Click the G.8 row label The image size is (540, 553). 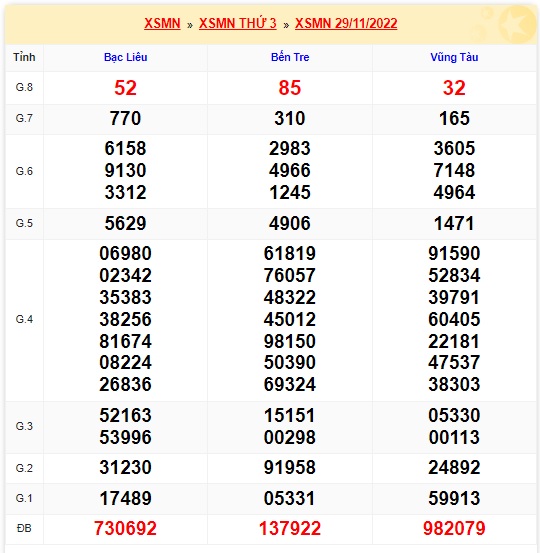pos(24,87)
